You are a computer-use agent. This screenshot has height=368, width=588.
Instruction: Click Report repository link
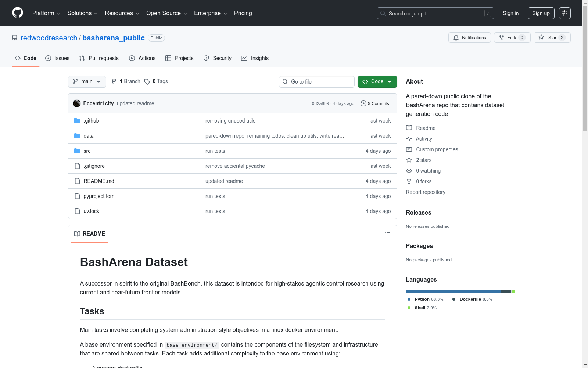[426, 192]
